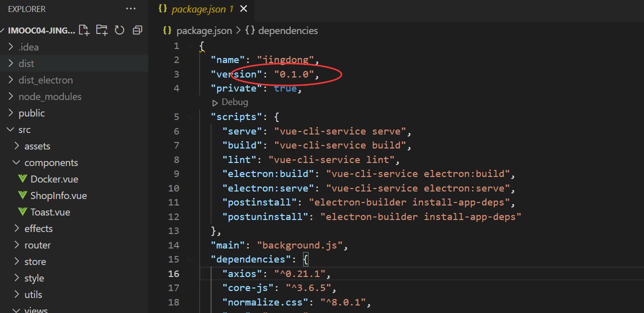The width and height of the screenshot is (644, 313).
Task: Open Explorer more actions ellipsis menu
Action: coord(131,9)
